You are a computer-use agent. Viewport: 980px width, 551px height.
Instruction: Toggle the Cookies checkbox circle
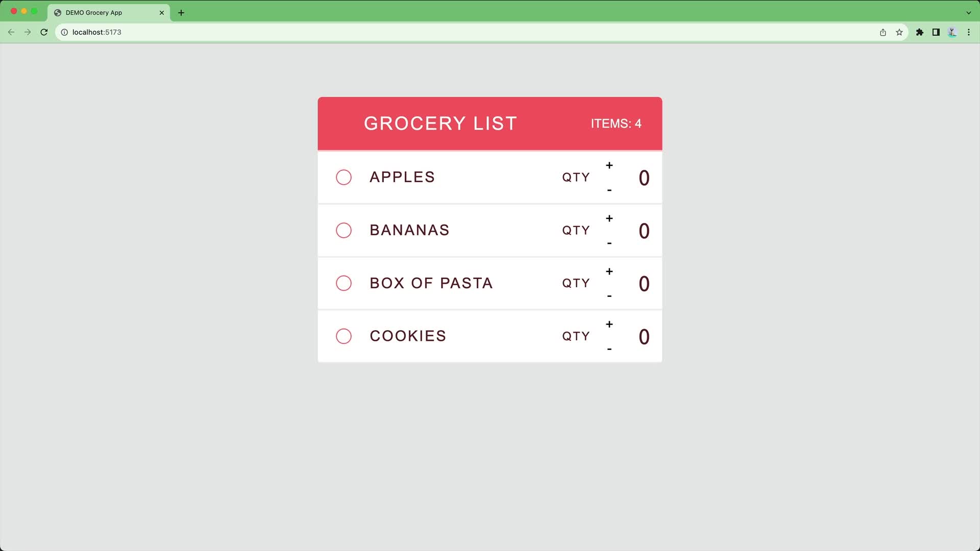coord(344,336)
